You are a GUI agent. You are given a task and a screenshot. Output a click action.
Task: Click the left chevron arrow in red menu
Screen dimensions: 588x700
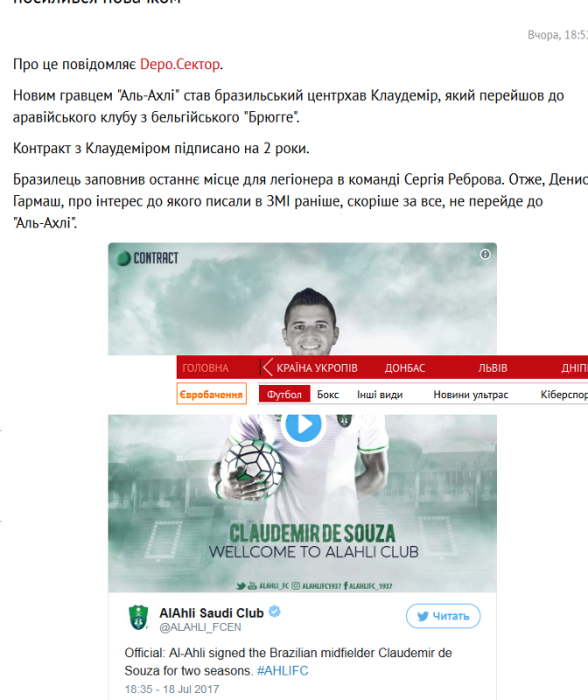click(x=267, y=367)
